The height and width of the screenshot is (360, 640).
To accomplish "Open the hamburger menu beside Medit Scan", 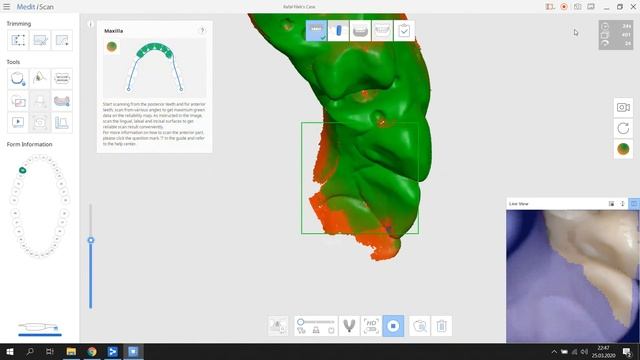I will 7,7.
